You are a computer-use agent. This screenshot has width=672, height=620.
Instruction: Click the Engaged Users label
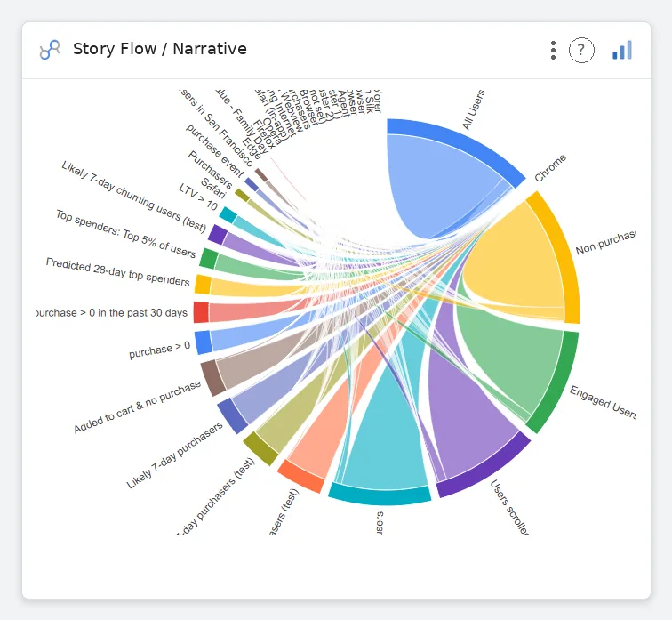pos(603,402)
